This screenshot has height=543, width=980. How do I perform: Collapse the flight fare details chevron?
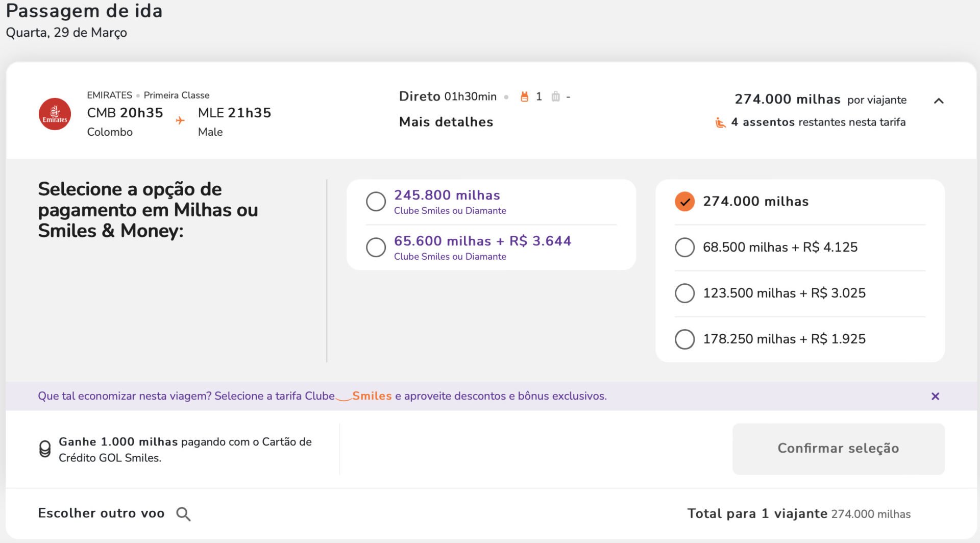pyautogui.click(x=938, y=101)
